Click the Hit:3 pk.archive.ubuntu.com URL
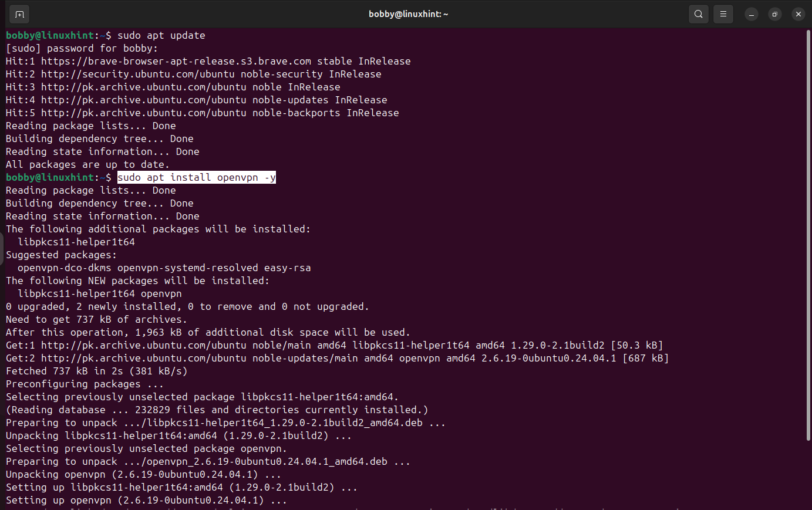 (144, 87)
